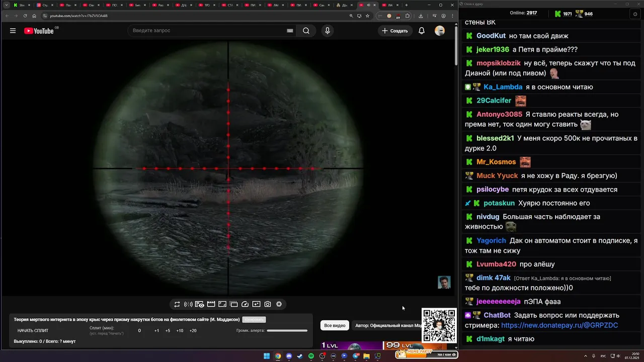
Task: Select the Автор: Официальный канал chip
Action: coord(387,325)
